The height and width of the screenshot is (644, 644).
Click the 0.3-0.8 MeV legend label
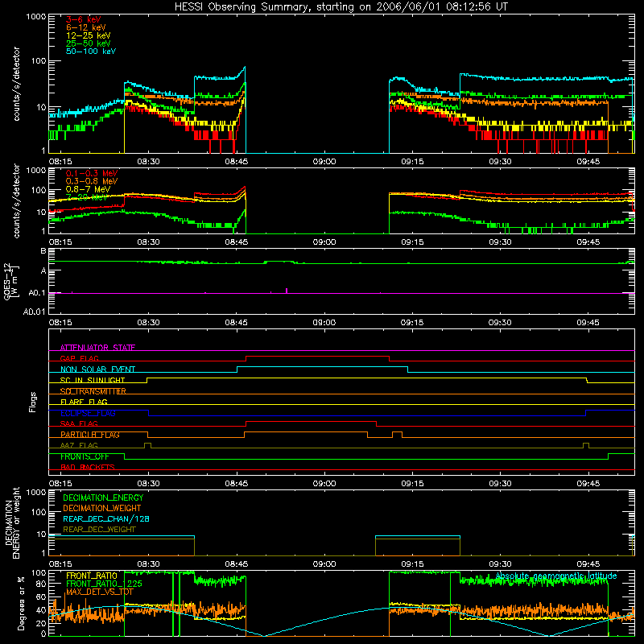click(92, 181)
